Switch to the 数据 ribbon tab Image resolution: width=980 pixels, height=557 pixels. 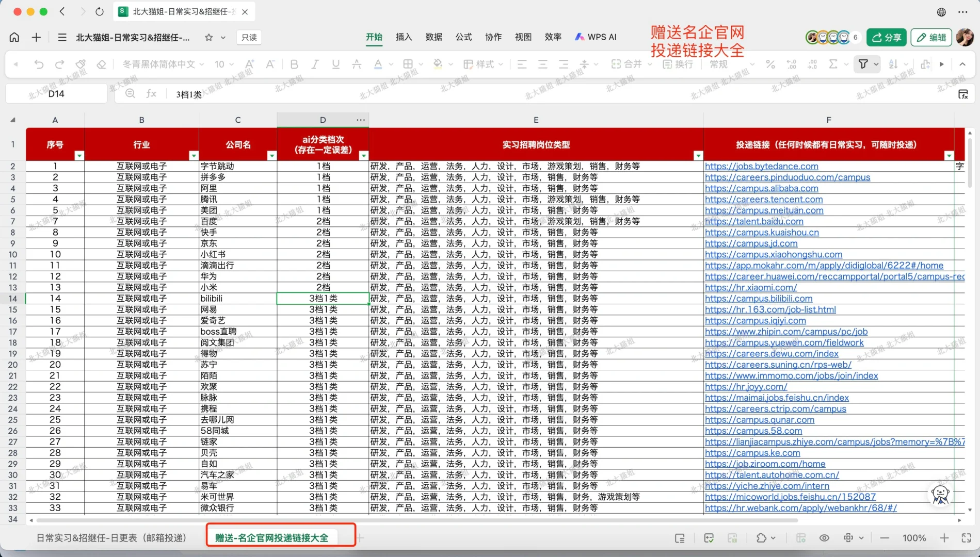point(433,37)
